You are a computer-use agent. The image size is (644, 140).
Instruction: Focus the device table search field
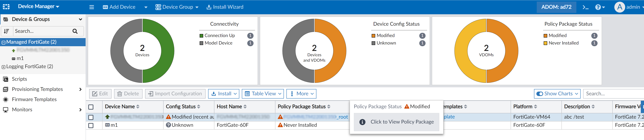[612, 94]
